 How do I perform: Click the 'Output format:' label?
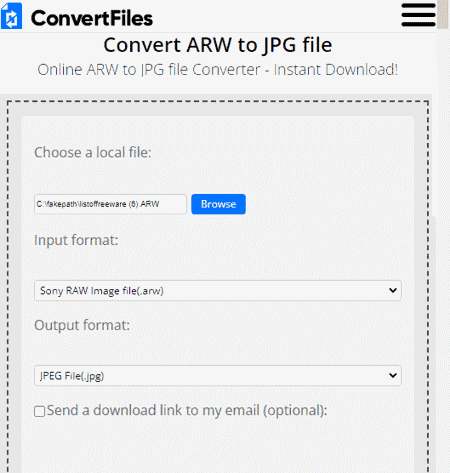coord(82,325)
